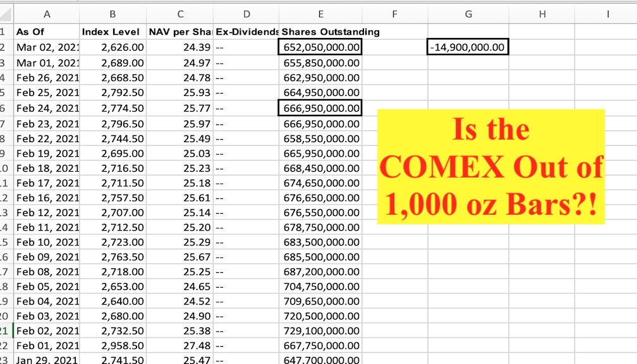Select cell with -14,900,000.00
Screen dimensions: 637x364
click(x=468, y=47)
